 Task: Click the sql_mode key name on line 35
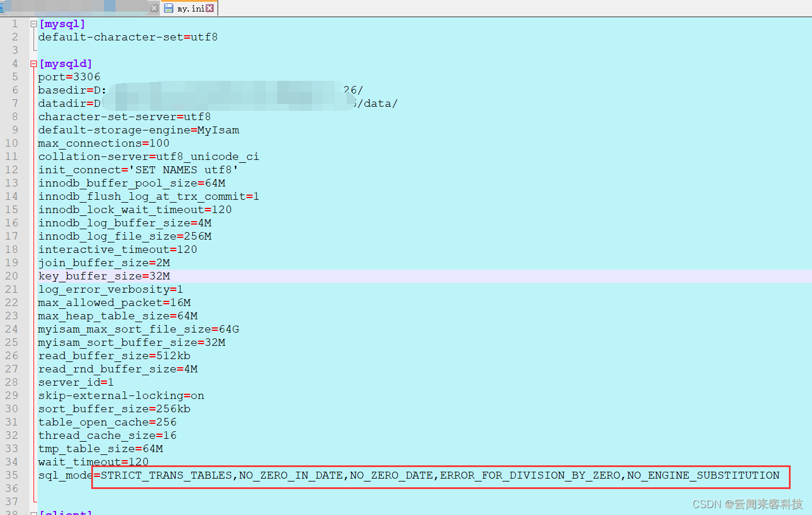point(65,475)
